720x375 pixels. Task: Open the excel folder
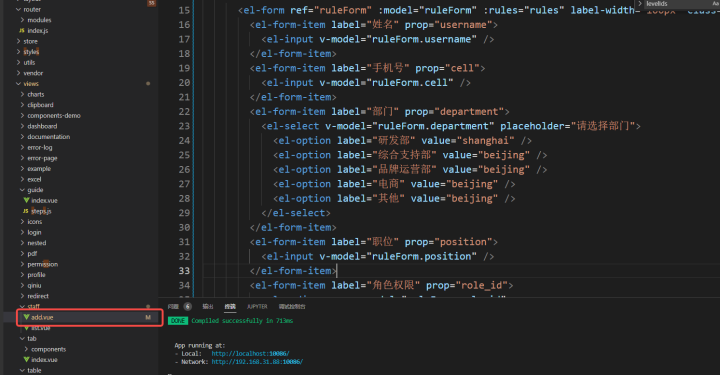click(x=34, y=179)
